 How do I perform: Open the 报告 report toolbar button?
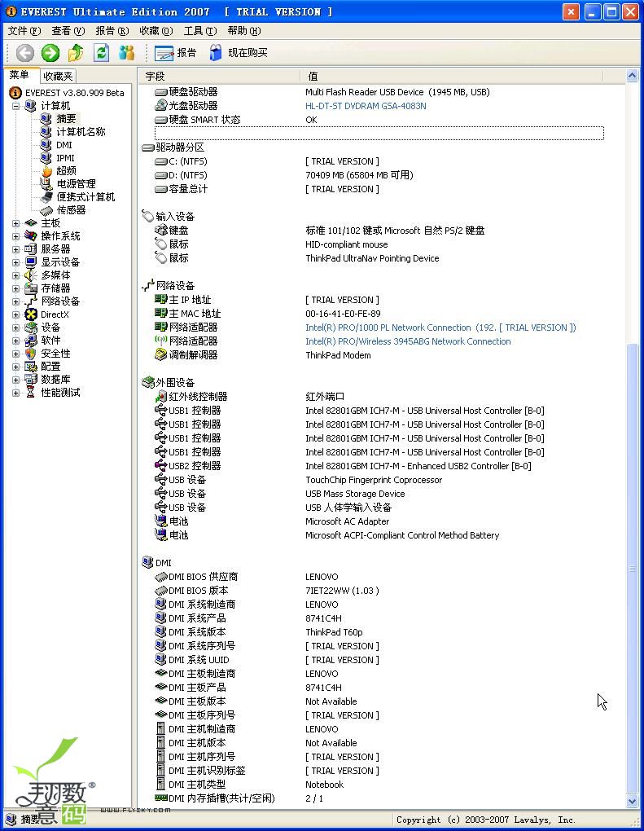(x=175, y=52)
